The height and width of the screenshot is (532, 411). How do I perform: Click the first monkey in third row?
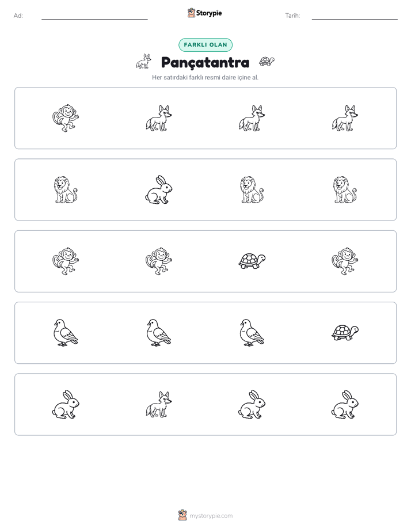click(x=66, y=261)
